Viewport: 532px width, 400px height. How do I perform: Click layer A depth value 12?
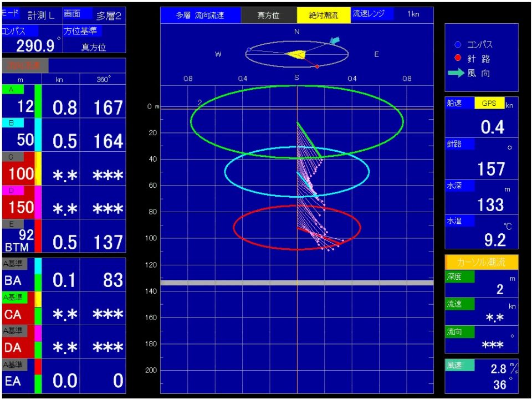pyautogui.click(x=25, y=106)
